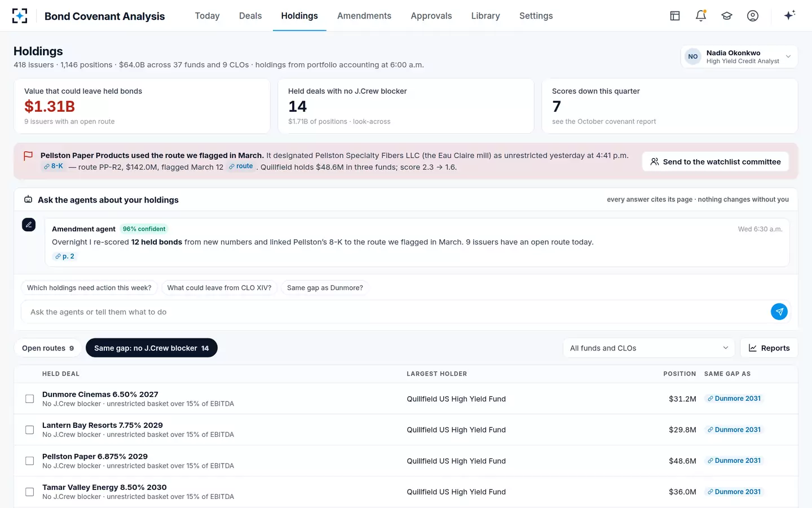Pick the 'Which holdings need action this week?' suggestion
The height and width of the screenshot is (508, 812).
(89, 288)
